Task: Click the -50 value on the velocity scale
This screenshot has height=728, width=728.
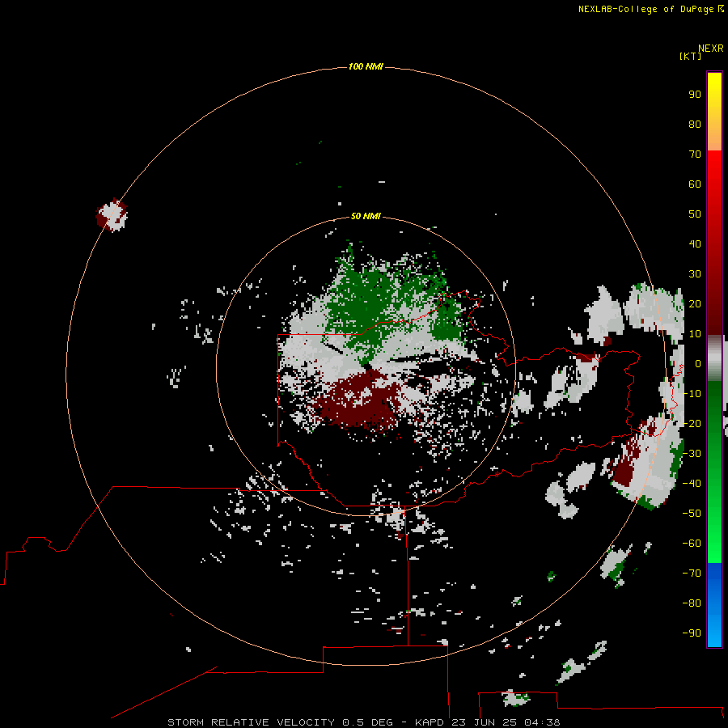Action: tap(692, 513)
